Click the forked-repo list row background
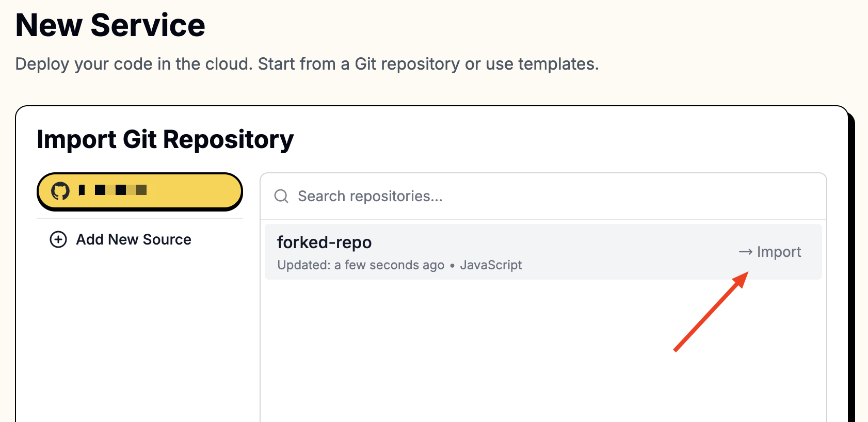The width and height of the screenshot is (868, 422). (543, 252)
